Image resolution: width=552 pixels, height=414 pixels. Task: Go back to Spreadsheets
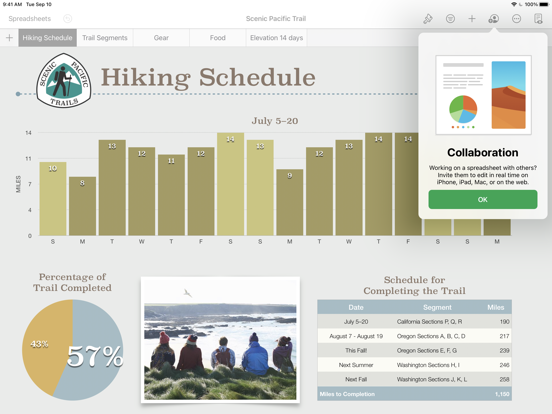[x=30, y=19]
